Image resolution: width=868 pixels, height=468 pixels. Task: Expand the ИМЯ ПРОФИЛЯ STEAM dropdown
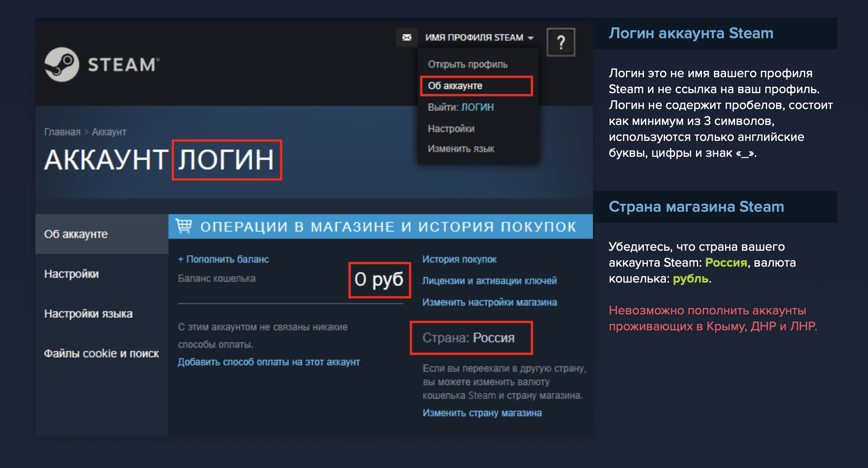pos(479,37)
